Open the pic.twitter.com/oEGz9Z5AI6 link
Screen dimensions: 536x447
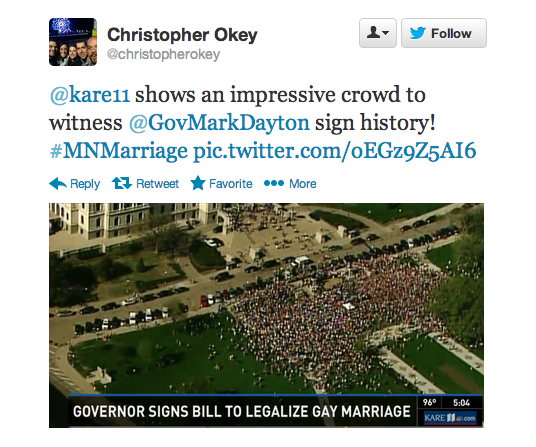pyautogui.click(x=335, y=151)
